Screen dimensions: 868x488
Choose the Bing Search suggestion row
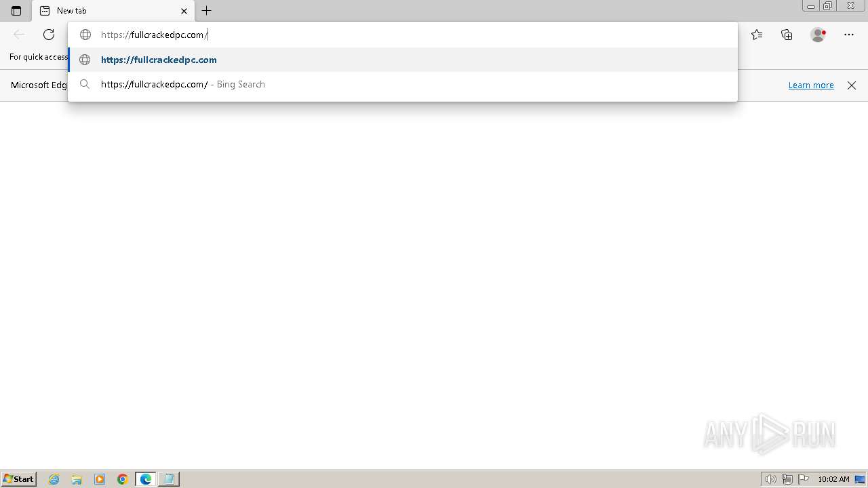pyautogui.click(x=403, y=84)
